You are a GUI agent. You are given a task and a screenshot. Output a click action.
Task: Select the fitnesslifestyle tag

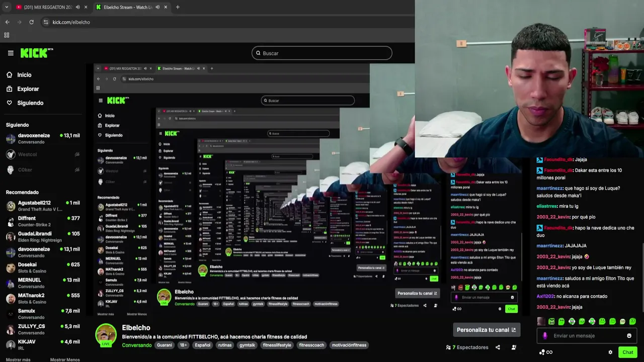[277, 345]
